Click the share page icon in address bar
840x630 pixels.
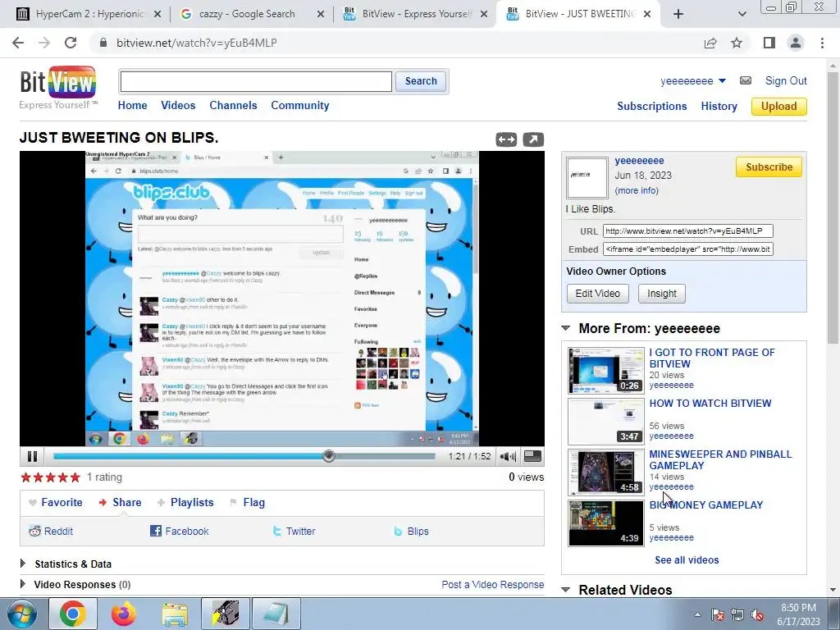pyautogui.click(x=710, y=43)
